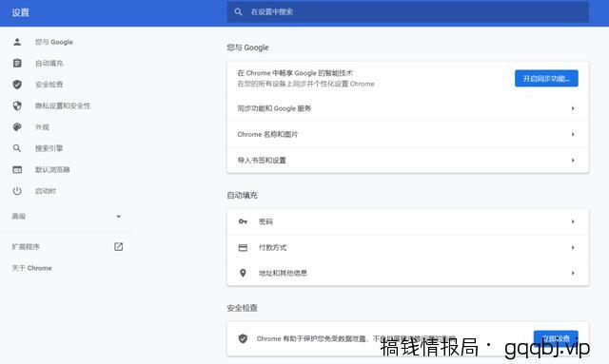Click the shield icon for 隐私设置和安全性

point(17,105)
